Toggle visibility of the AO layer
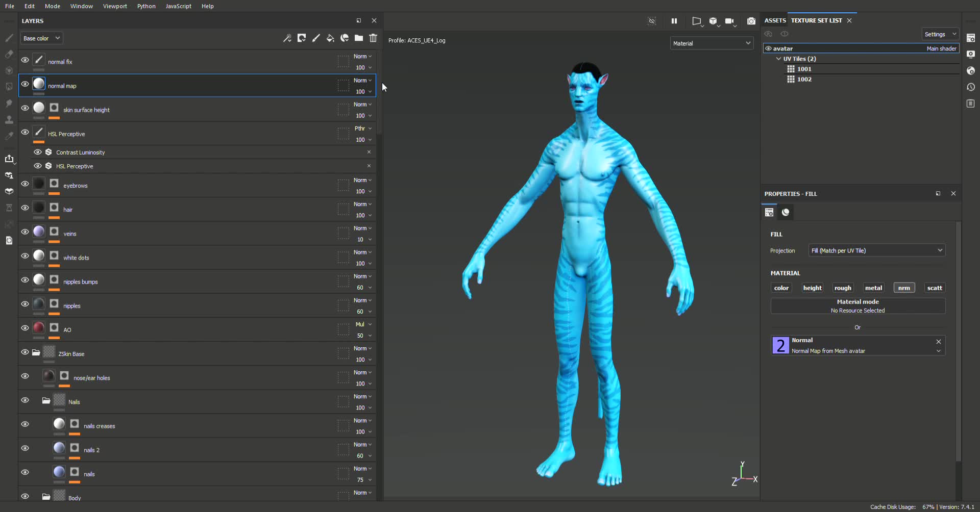This screenshot has height=512, width=980. pos(24,328)
